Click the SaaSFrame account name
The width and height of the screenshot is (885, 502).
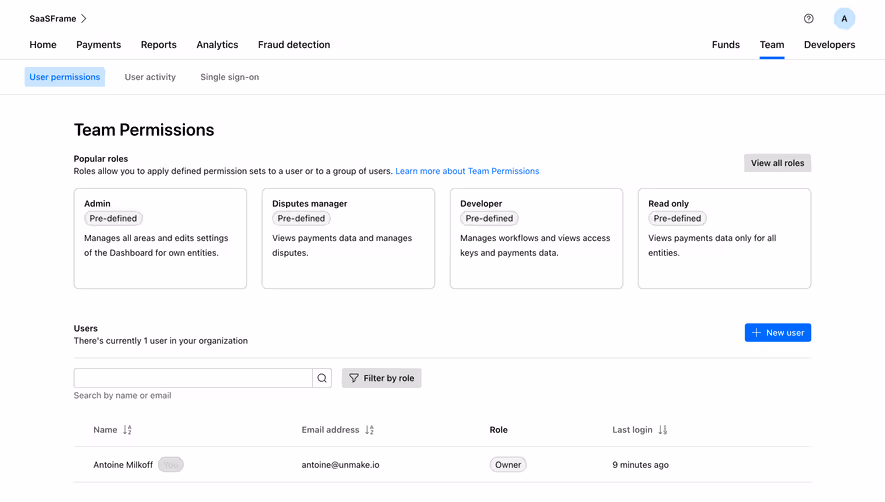(x=52, y=19)
